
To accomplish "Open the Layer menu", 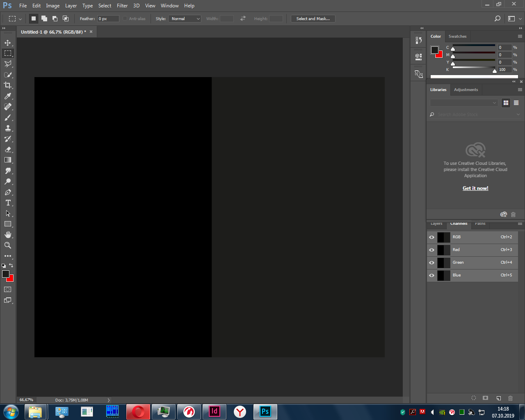I will (71, 6).
